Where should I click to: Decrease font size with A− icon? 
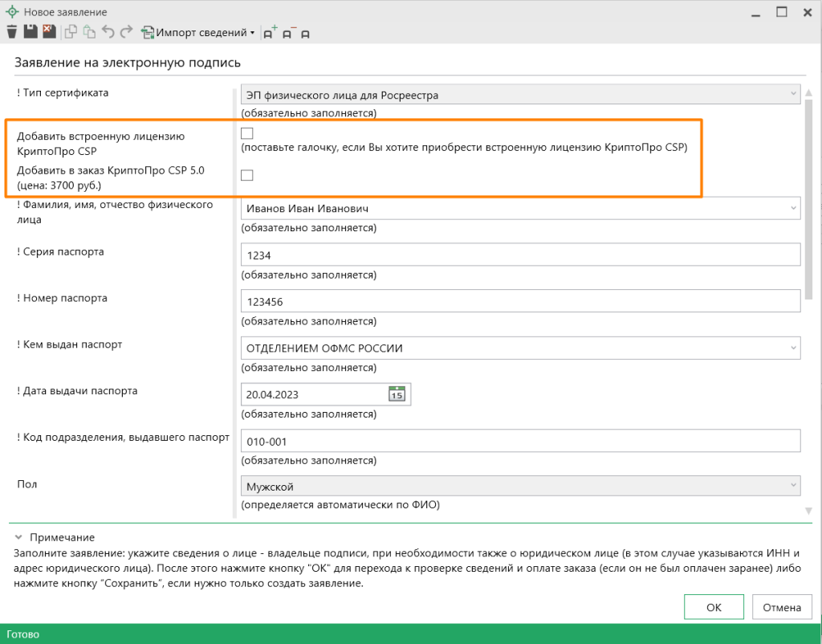(288, 33)
